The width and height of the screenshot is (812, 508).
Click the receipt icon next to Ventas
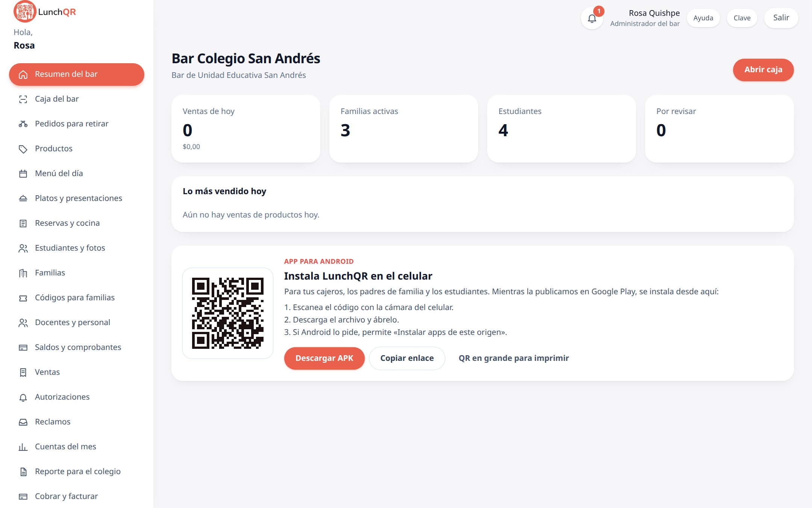(23, 373)
